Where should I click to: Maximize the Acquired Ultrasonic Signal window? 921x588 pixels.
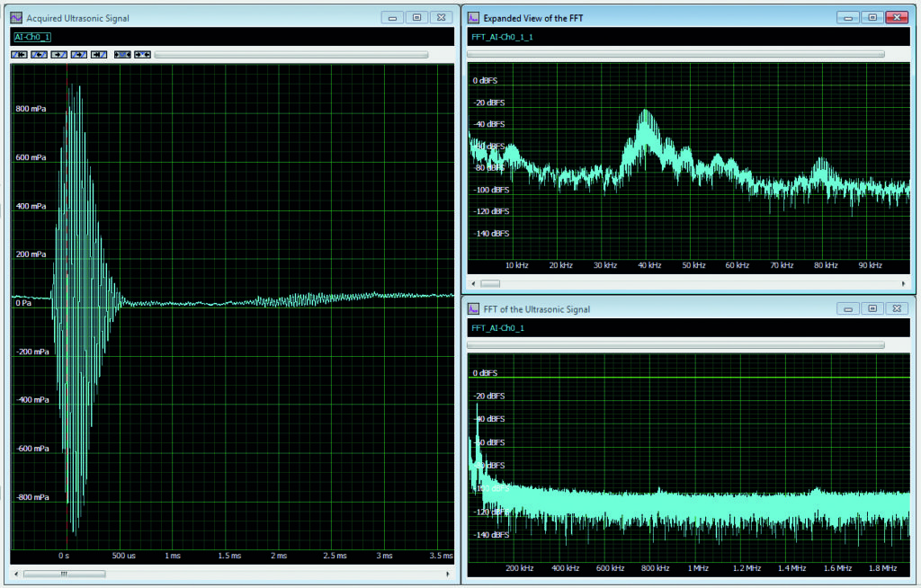(x=416, y=17)
